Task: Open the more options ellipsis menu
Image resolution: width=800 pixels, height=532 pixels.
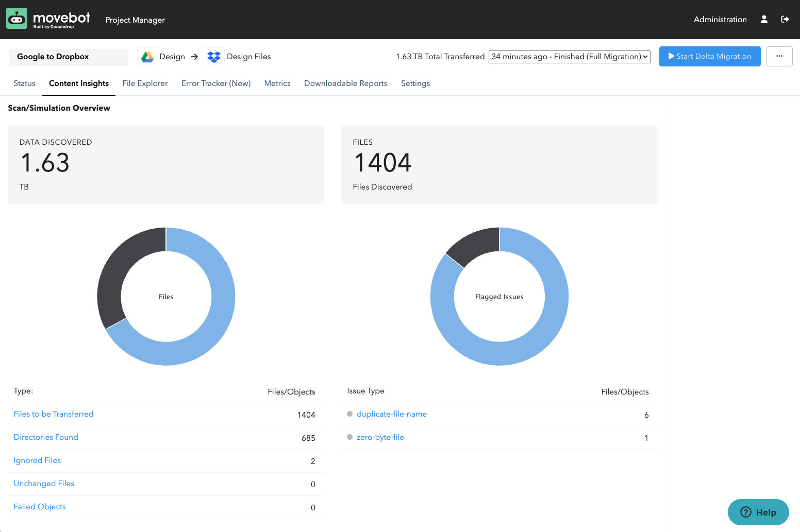Action: [x=779, y=56]
